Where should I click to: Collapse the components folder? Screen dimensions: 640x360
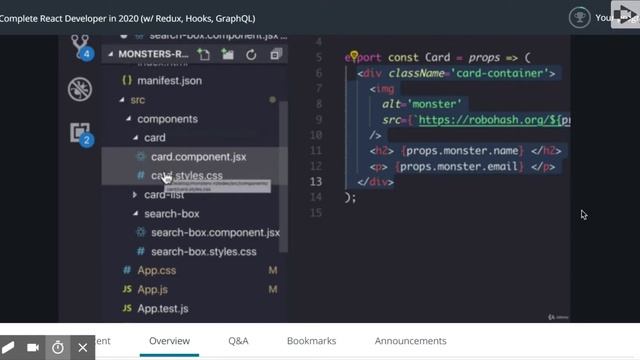129,119
